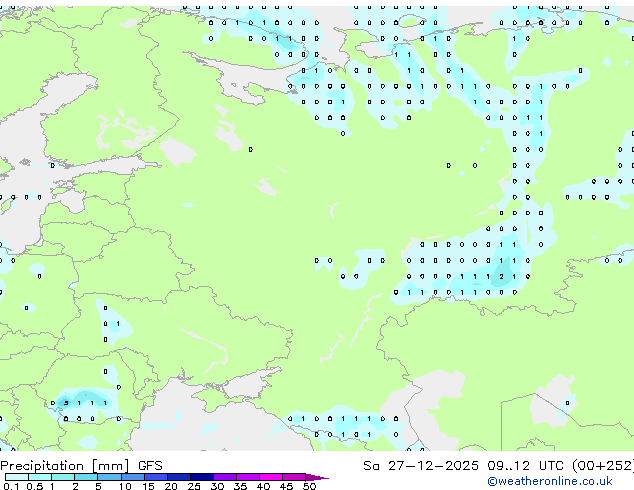Click the '30' legend scale label
634x490 pixels.
coord(217,486)
